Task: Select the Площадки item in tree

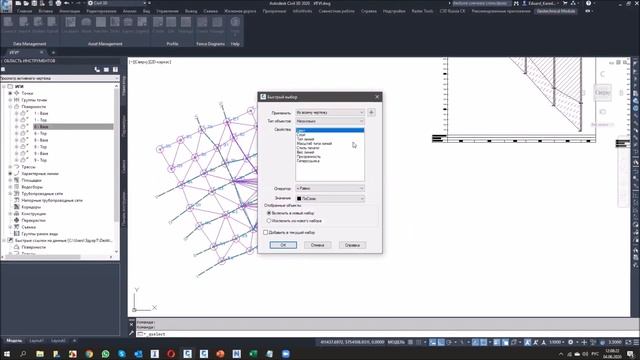Action: tap(31, 180)
